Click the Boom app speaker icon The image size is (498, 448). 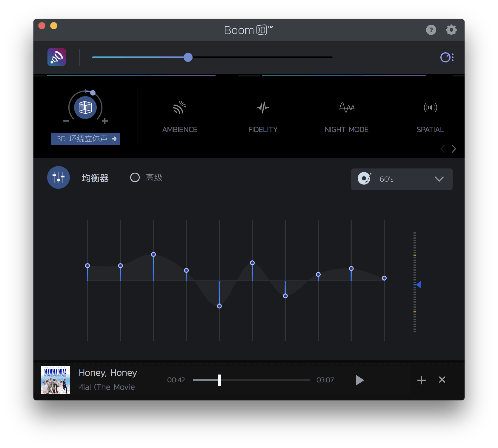point(56,57)
